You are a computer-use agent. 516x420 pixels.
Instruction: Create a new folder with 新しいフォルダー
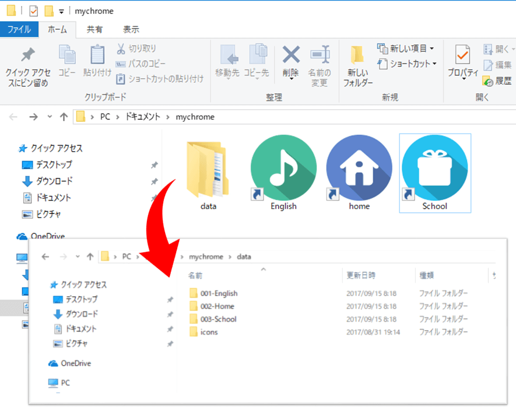(x=357, y=64)
